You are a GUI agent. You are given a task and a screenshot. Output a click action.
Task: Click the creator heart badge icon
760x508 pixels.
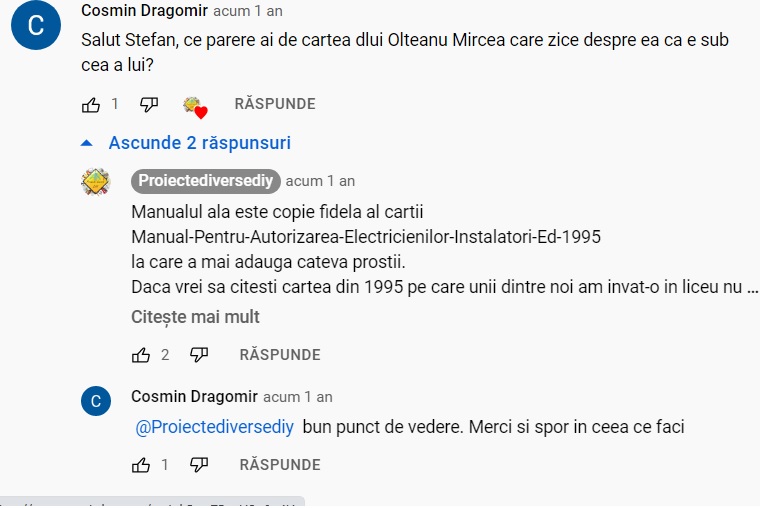[x=194, y=106]
